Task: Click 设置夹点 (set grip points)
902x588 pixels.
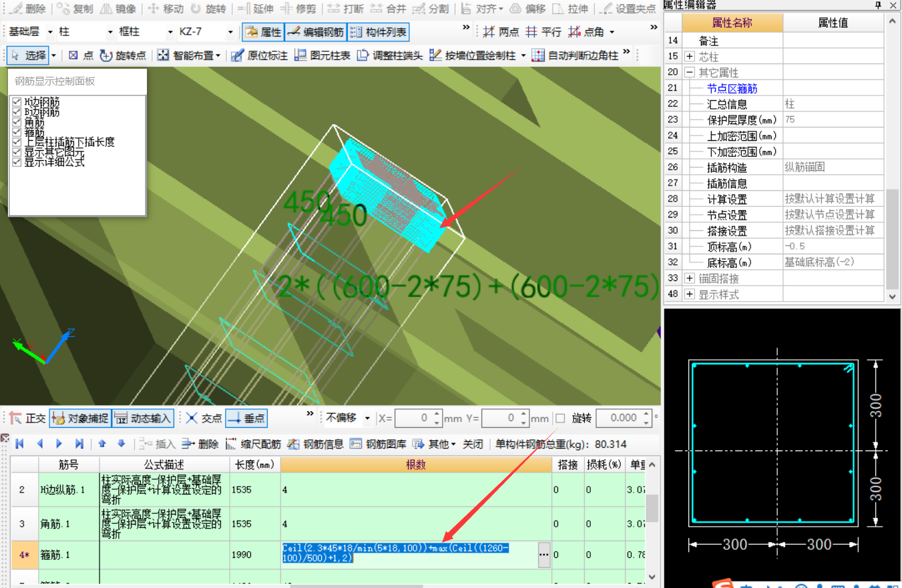Action: (628, 9)
